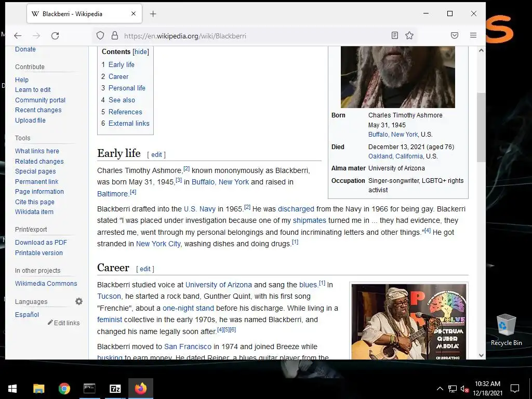Jump to References in Contents
This screenshot has height=399, width=532.
tap(125, 112)
